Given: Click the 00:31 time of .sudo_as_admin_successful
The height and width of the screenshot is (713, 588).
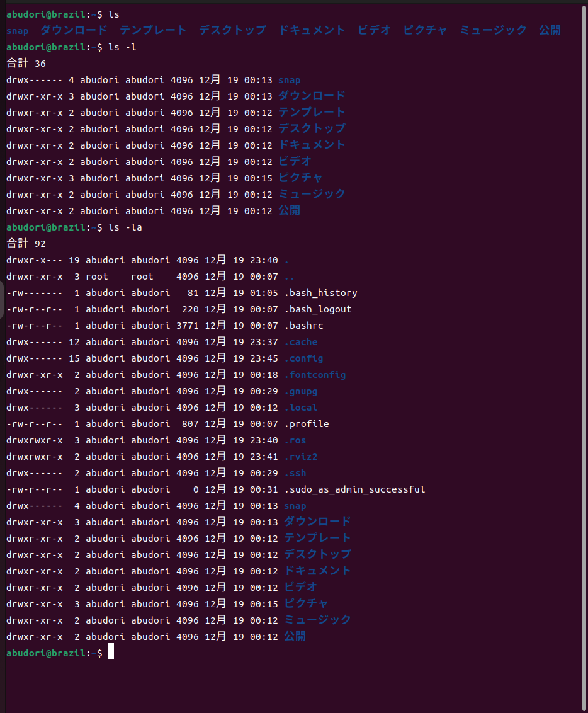Looking at the screenshot, I should pyautogui.click(x=264, y=489).
